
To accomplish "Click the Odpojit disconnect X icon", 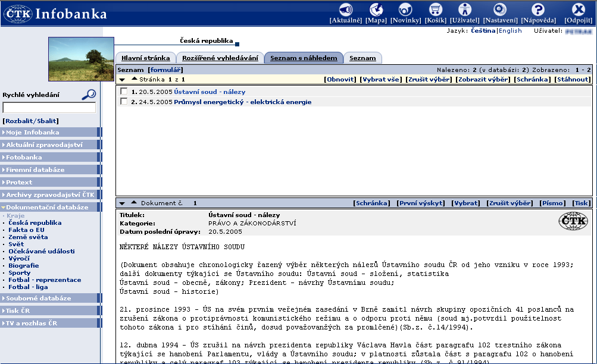I will coord(578,10).
